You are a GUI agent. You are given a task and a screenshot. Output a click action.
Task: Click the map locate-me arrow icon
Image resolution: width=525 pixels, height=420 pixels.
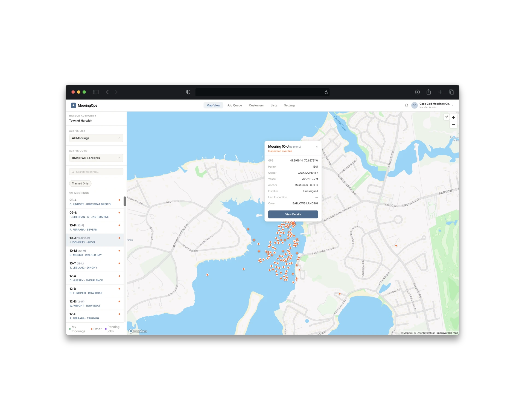tap(447, 117)
